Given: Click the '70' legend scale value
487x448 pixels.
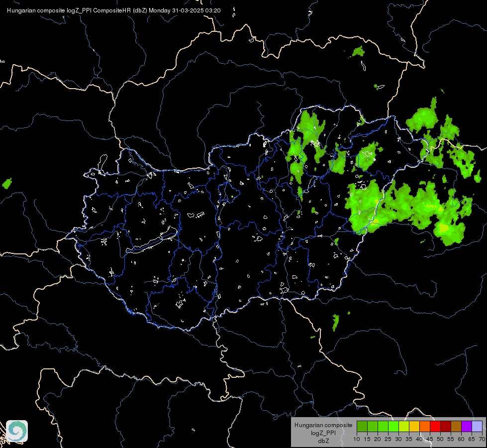Looking at the screenshot, I should tap(482, 439).
